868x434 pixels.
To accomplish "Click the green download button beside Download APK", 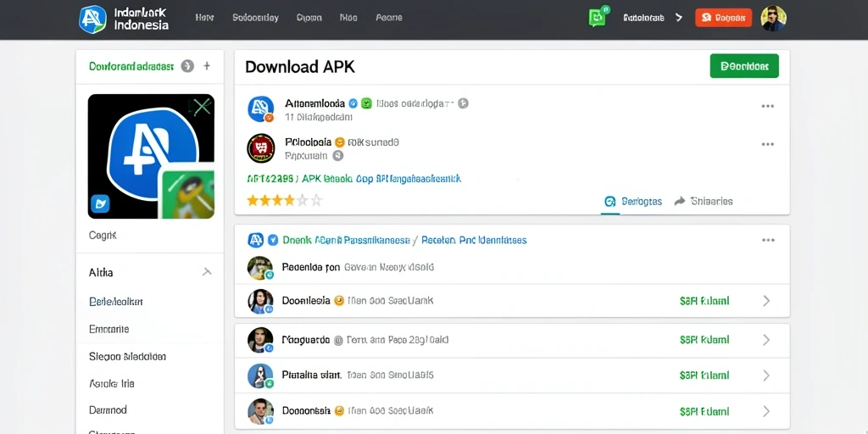I will tap(744, 66).
